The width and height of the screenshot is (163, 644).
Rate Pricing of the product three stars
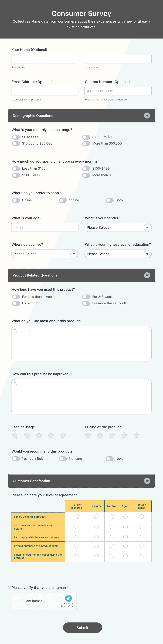tap(112, 435)
